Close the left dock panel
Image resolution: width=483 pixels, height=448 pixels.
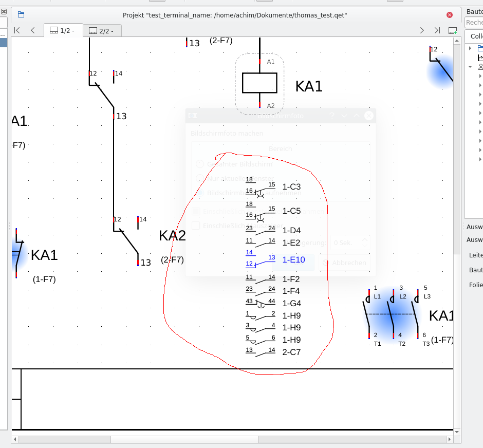point(4,12)
